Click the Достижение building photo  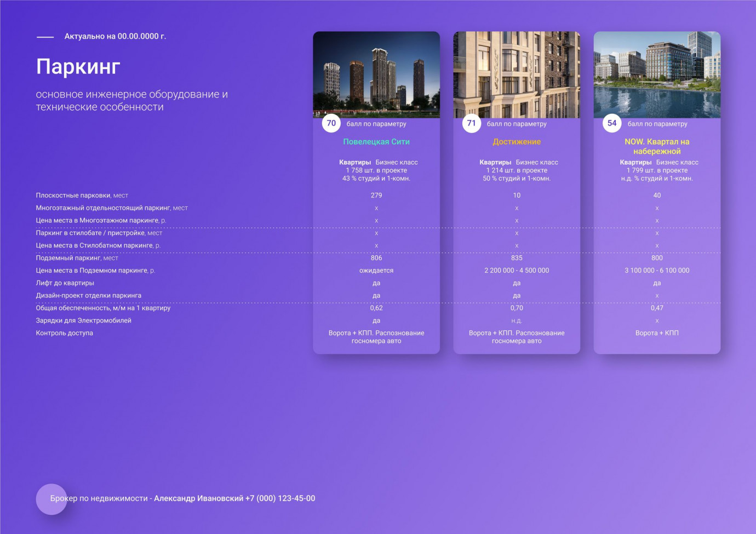click(517, 74)
